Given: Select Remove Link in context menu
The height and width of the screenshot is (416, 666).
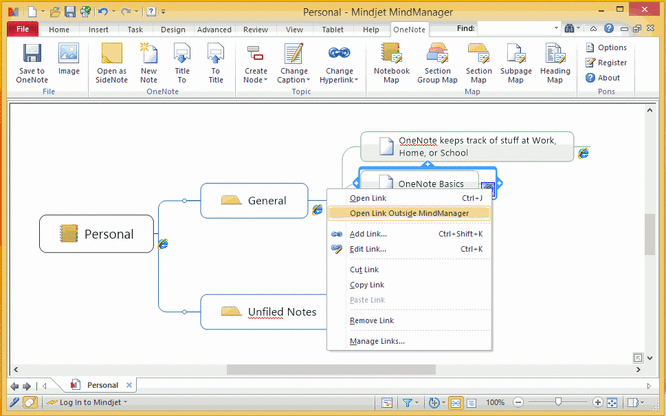Looking at the screenshot, I should coord(409,320).
